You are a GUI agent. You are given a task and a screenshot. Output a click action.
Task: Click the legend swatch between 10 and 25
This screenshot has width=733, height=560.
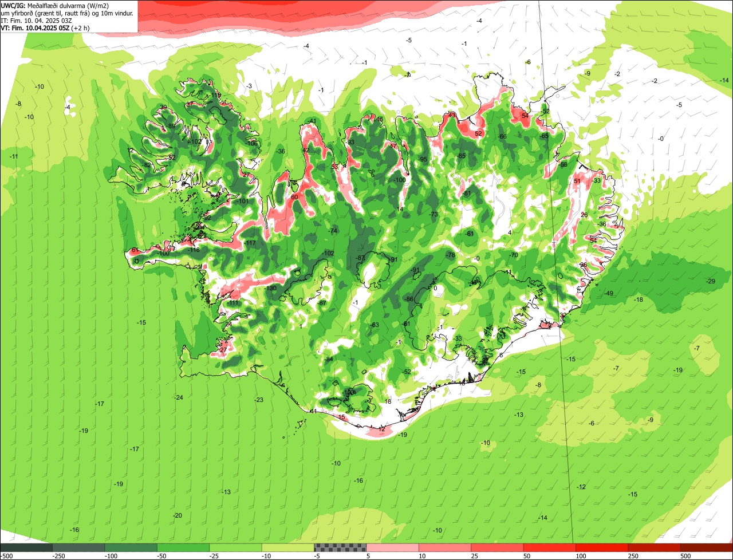445,547
